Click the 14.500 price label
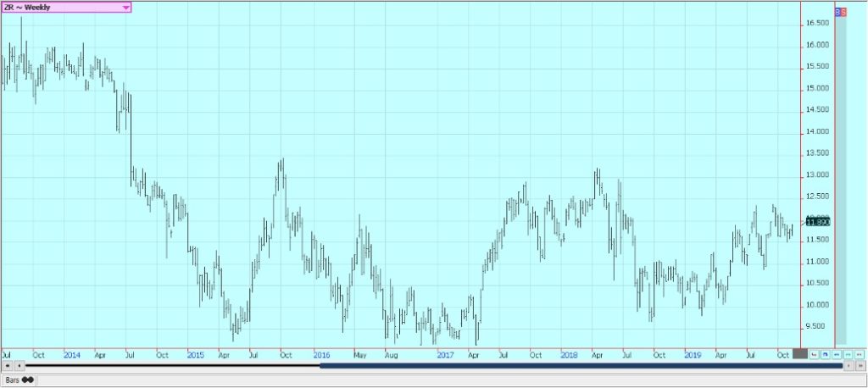The image size is (868, 388). [817, 109]
